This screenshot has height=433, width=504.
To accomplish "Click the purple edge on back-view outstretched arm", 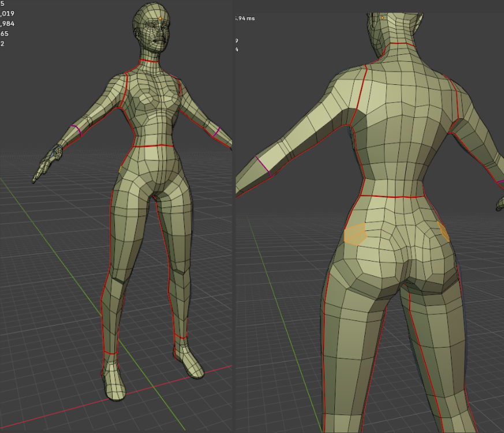I will tap(263, 166).
